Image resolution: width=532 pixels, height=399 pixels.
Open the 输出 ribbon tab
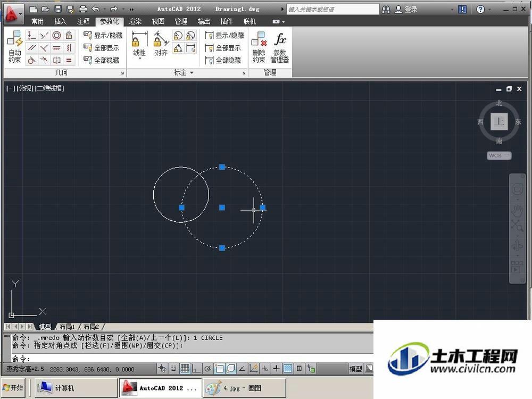coord(204,22)
